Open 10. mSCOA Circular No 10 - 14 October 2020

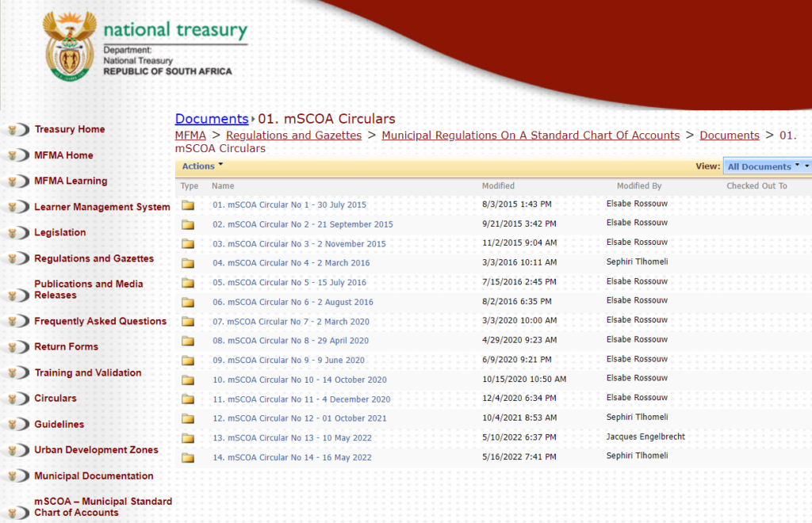[x=299, y=380]
